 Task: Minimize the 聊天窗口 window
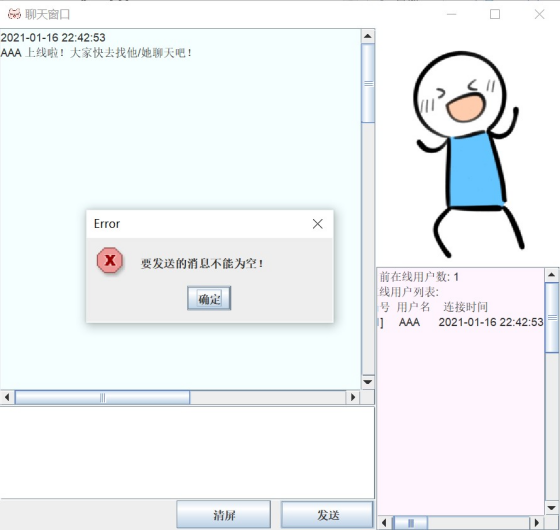451,14
